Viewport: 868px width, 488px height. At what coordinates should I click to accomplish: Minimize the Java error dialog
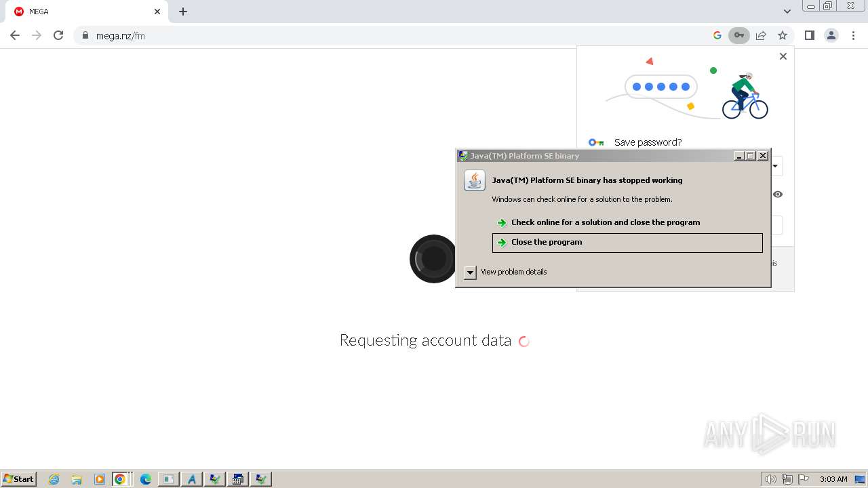point(739,156)
